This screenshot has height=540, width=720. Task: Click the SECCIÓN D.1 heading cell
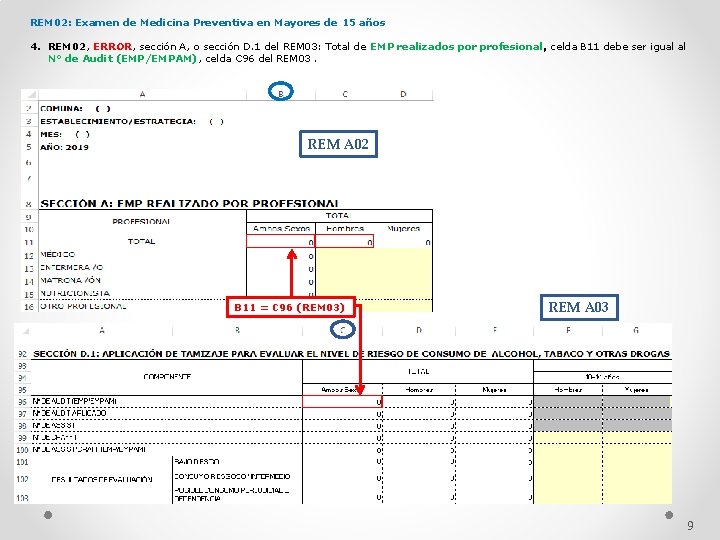351,354
